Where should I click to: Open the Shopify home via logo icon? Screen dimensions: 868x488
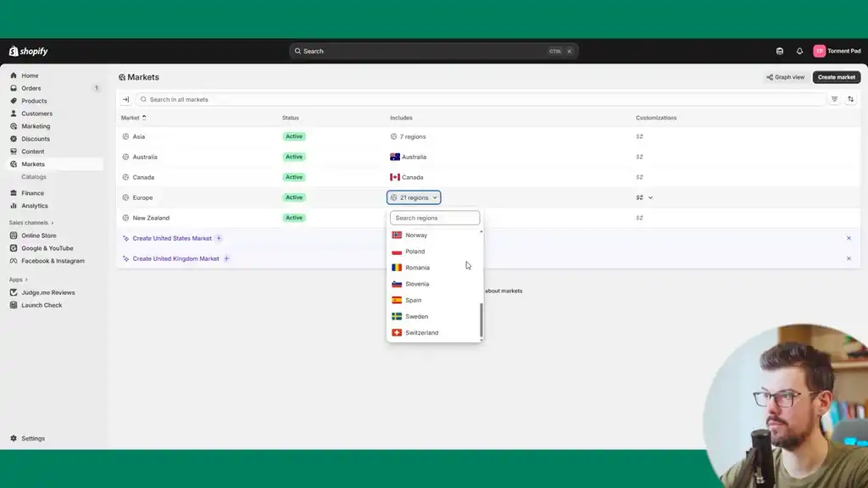pyautogui.click(x=14, y=50)
